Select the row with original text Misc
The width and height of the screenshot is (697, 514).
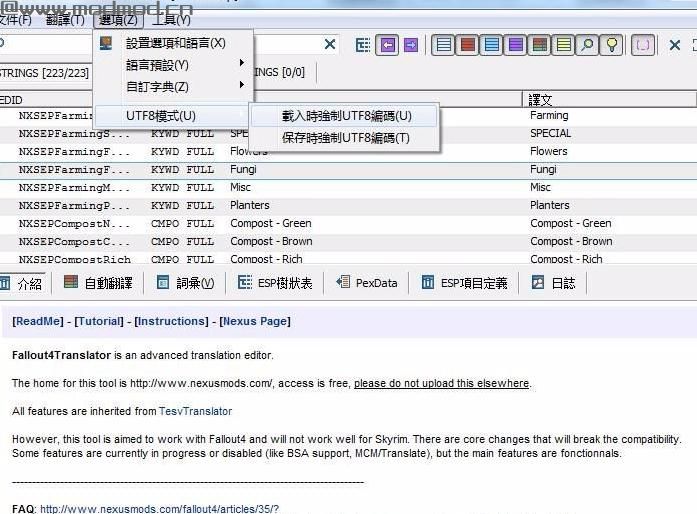pos(348,188)
